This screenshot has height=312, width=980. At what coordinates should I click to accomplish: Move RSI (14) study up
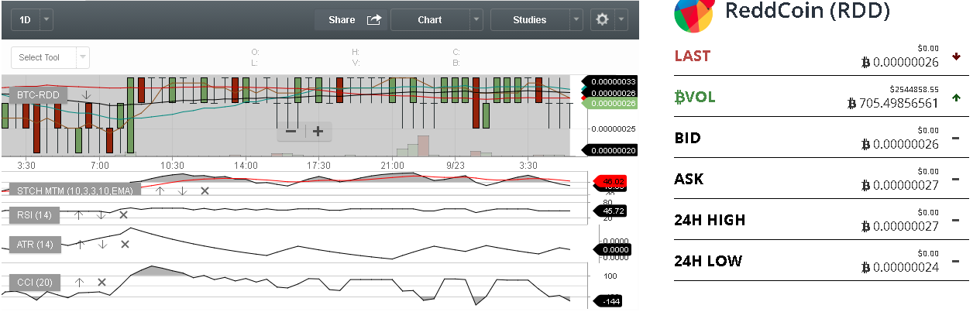[x=77, y=214]
